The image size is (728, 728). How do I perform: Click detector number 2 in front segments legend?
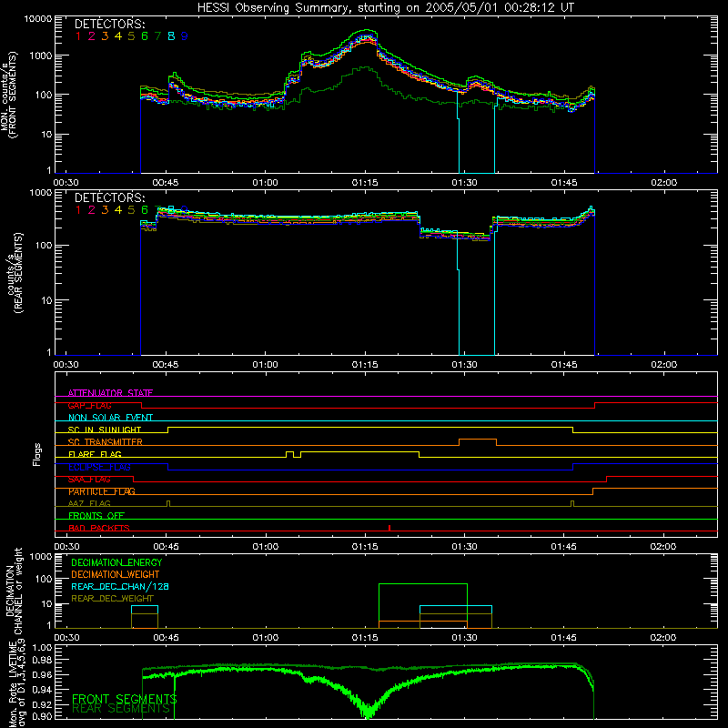[92, 36]
